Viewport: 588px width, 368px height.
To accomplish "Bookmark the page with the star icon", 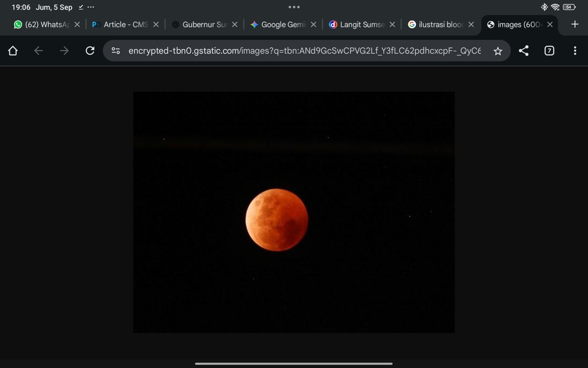I will pyautogui.click(x=498, y=51).
